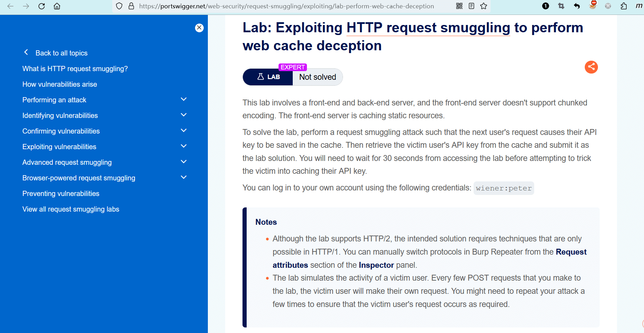Open the QR code generator icon

pos(459,6)
